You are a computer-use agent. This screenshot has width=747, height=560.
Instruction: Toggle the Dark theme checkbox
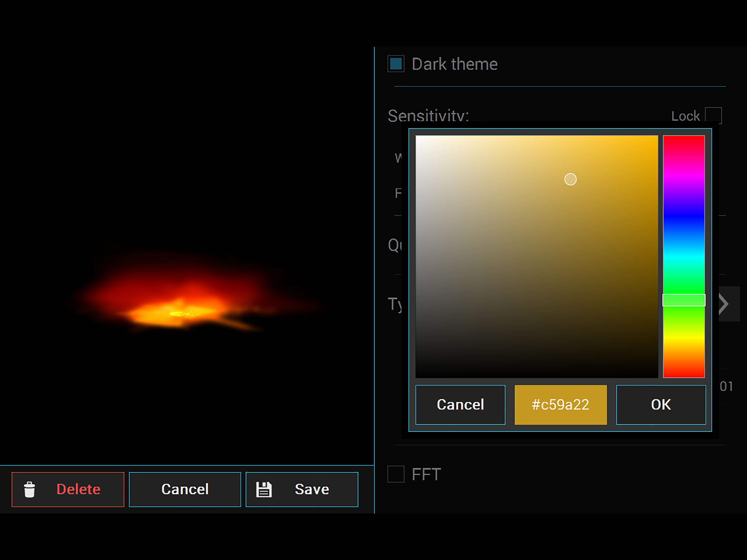click(396, 64)
